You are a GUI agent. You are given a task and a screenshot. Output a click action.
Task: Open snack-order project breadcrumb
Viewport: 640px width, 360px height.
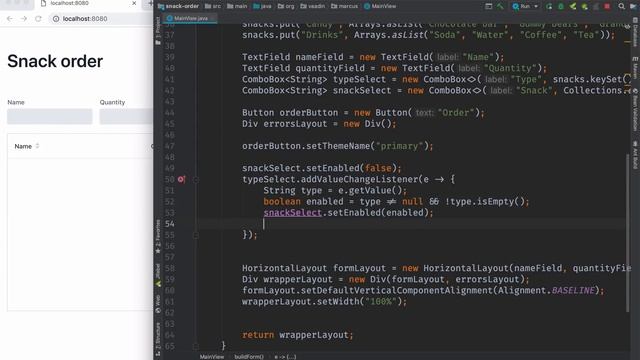178,6
